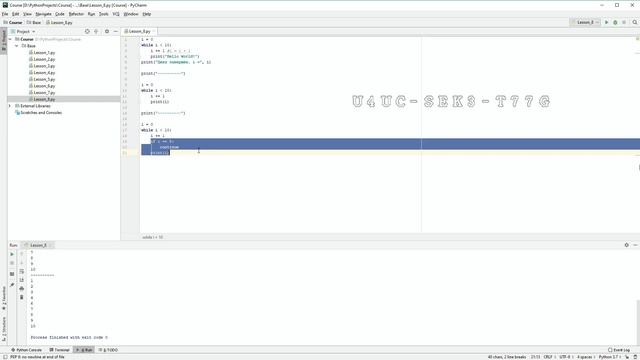The width and height of the screenshot is (640, 360).
Task: Rerun Lesson_8 with the green Run panel arrow
Action: coord(12,254)
